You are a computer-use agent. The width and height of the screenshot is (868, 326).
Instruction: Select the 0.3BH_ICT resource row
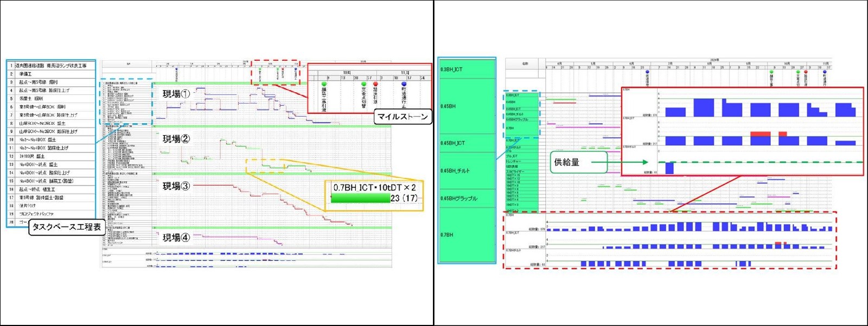coord(467,69)
